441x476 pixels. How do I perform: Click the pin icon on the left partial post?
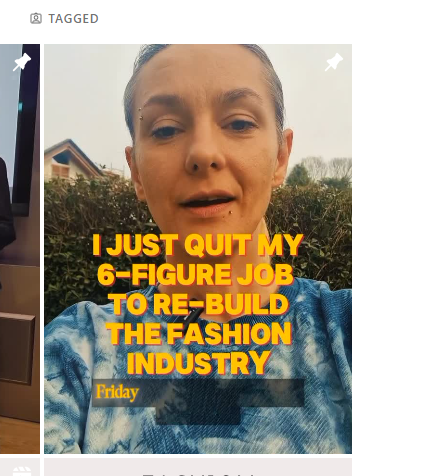point(22,62)
